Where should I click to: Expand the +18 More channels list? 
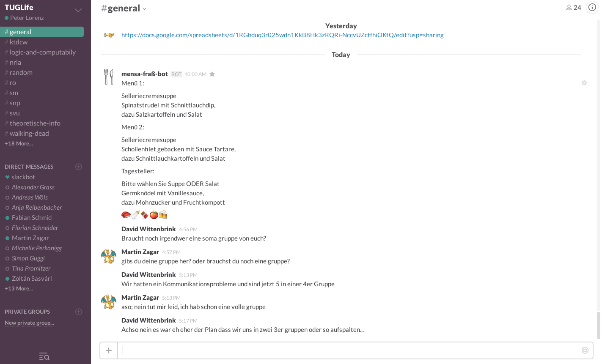19,143
